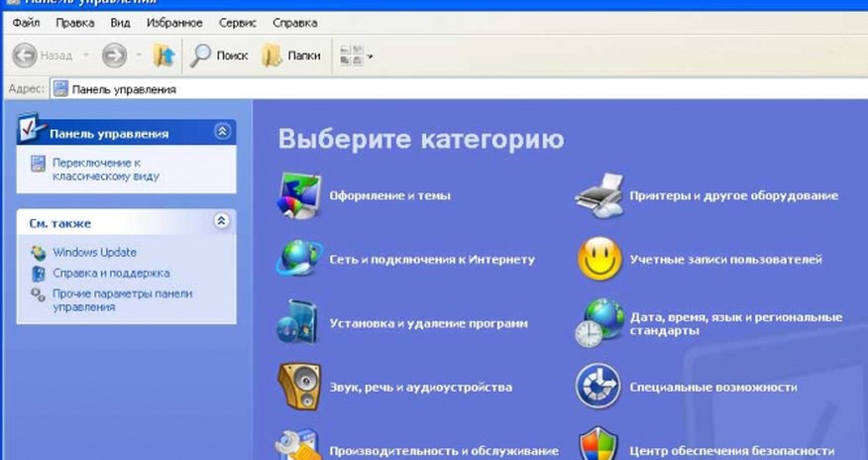This screenshot has width=868, height=460.
Task: Open the Сервис menu
Action: point(238,23)
